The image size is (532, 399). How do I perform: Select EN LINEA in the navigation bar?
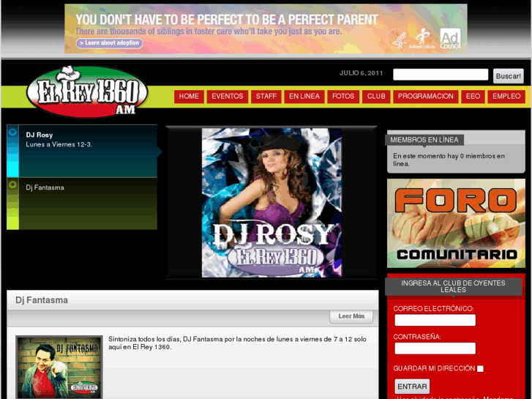304,97
